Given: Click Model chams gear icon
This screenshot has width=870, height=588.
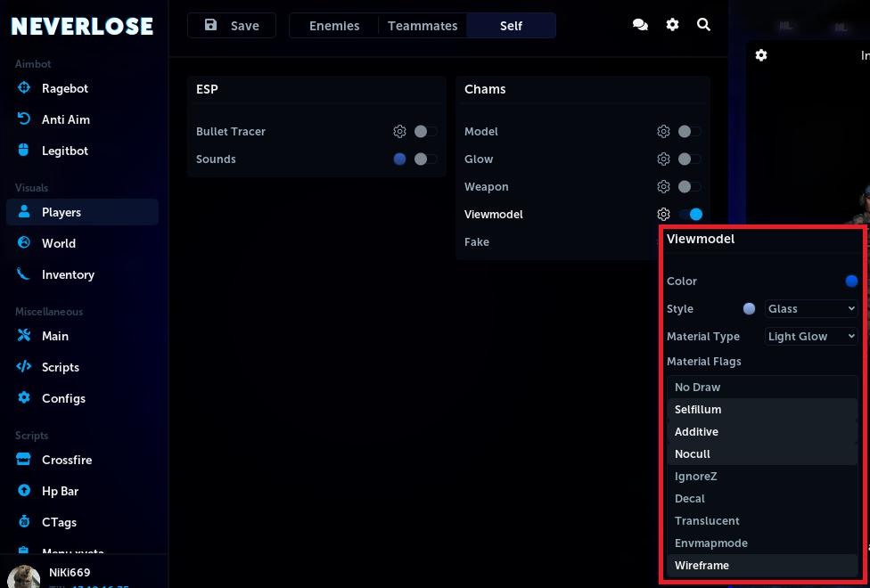Looking at the screenshot, I should tap(663, 131).
